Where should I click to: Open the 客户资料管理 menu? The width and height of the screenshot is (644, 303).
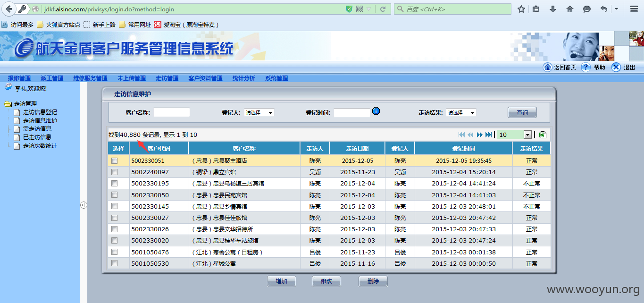(205, 78)
